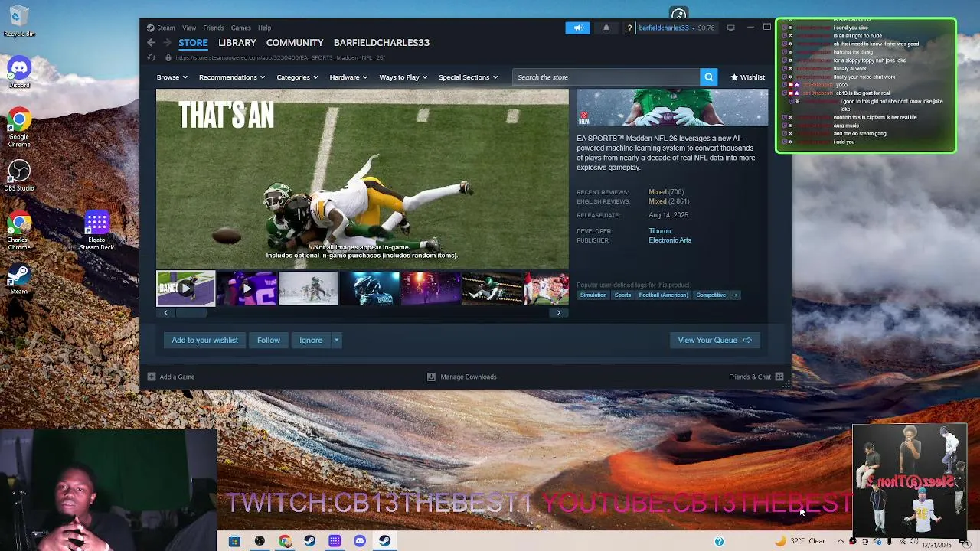The height and width of the screenshot is (551, 980).
Task: Select the Football (American) tag
Action: [x=664, y=295]
